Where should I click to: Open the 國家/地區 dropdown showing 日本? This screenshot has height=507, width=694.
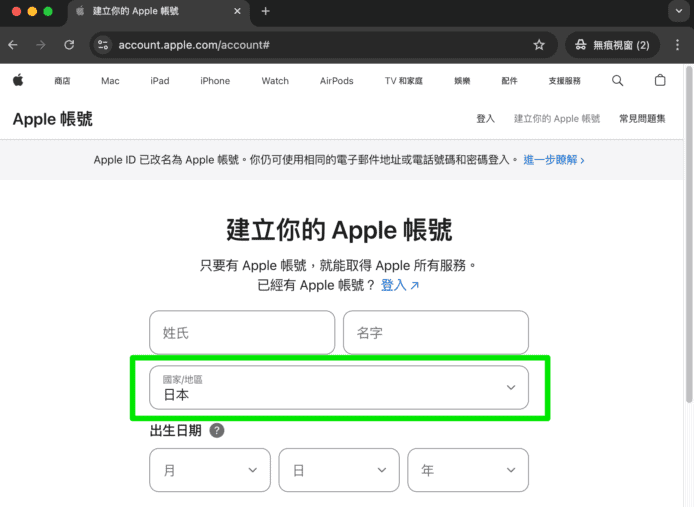click(339, 387)
